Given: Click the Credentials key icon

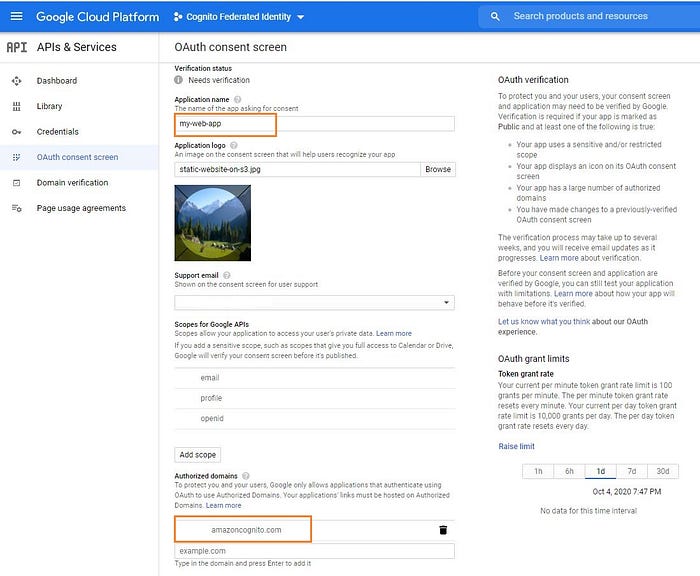Looking at the screenshot, I should [x=17, y=132].
